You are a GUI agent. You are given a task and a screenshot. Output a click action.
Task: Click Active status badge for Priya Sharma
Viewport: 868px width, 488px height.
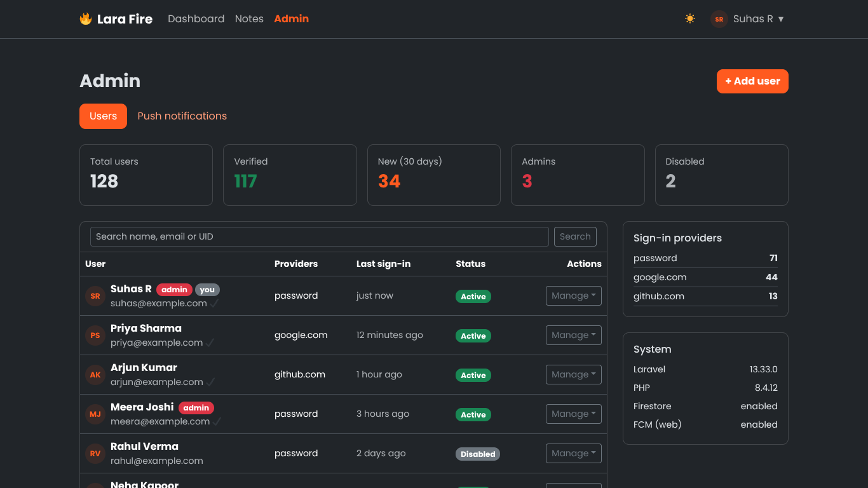tap(473, 336)
